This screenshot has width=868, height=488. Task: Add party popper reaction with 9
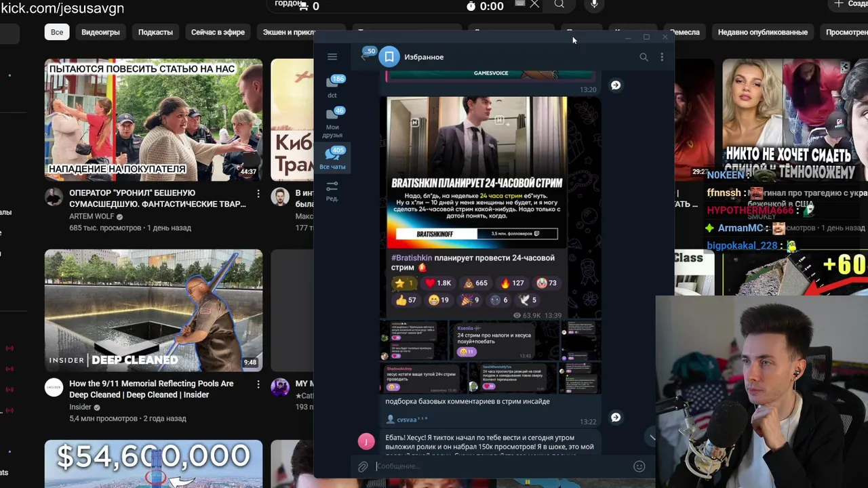[x=471, y=300]
